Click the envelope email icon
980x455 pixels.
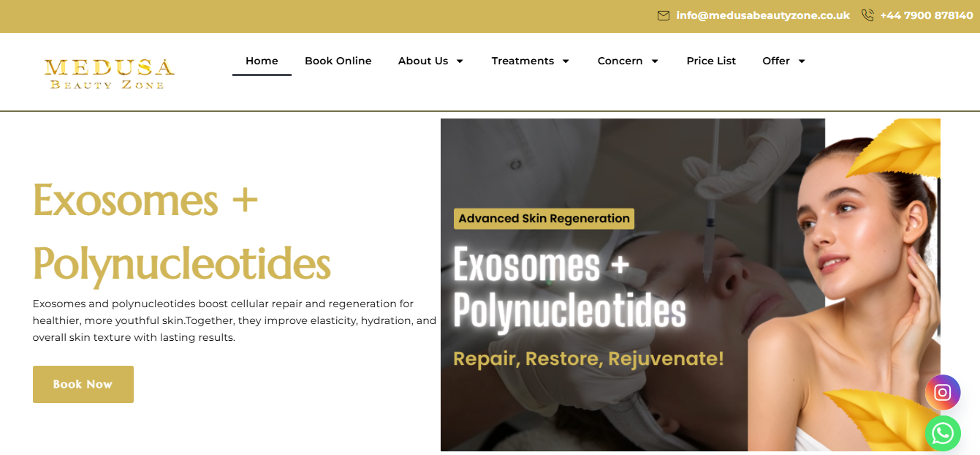pyautogui.click(x=664, y=15)
